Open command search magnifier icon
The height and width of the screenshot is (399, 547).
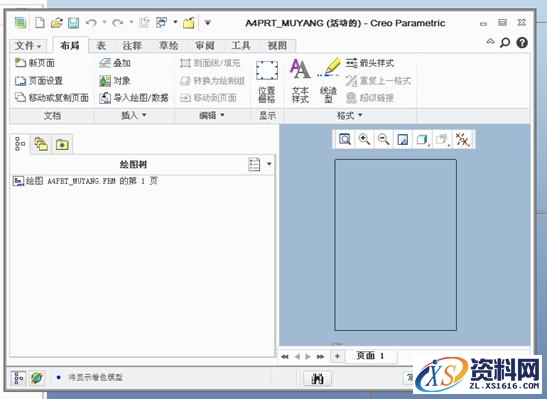click(x=505, y=43)
